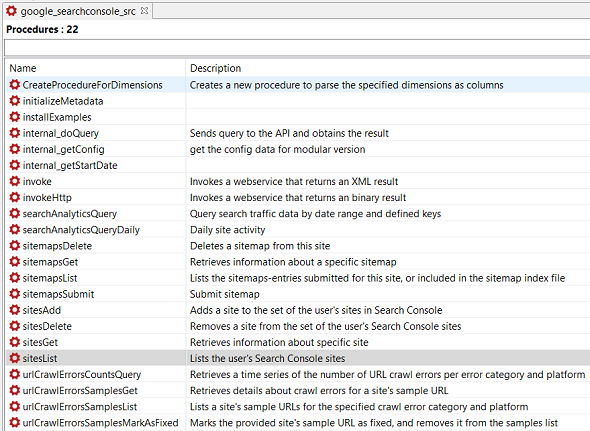Click description 'Invokes a webservice that returns an binary result'
Viewport: 590px width, 431px height.
(298, 198)
